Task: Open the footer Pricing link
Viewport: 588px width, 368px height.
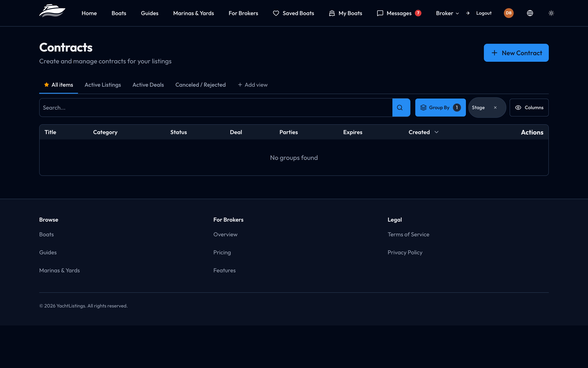Action: click(222, 252)
